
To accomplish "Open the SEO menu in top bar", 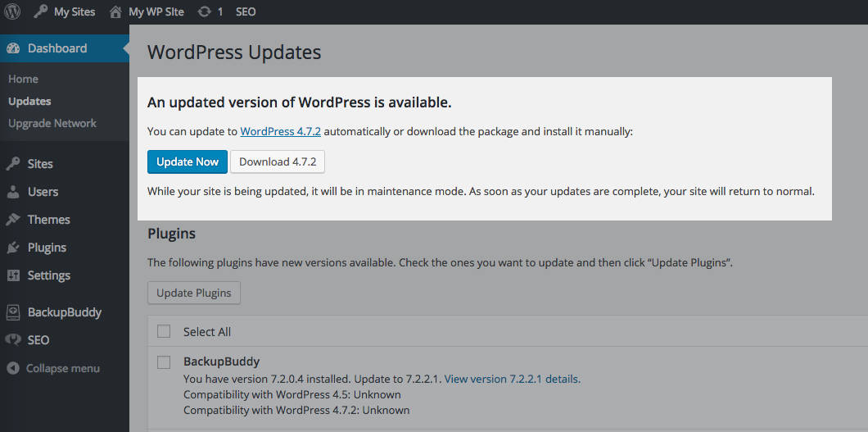I will coord(246,11).
